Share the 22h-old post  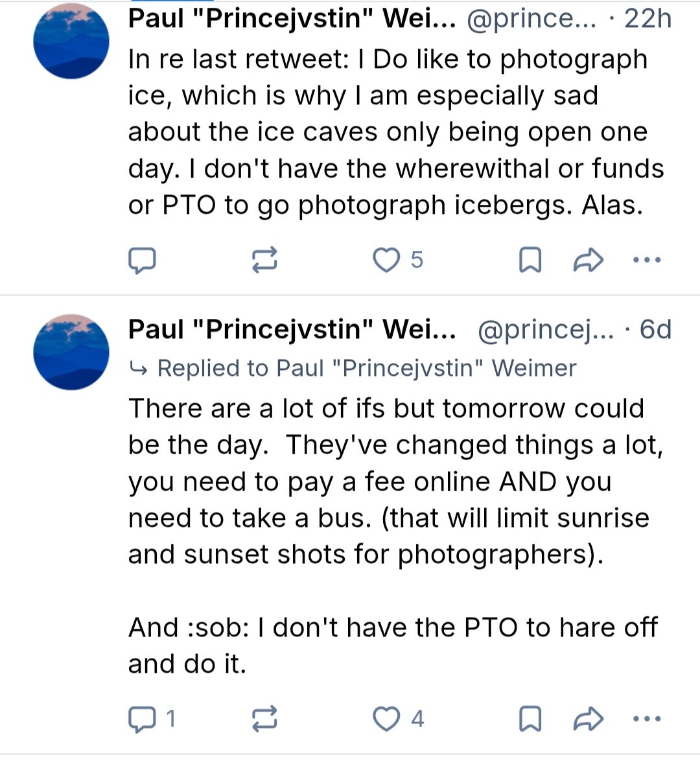pos(589,261)
